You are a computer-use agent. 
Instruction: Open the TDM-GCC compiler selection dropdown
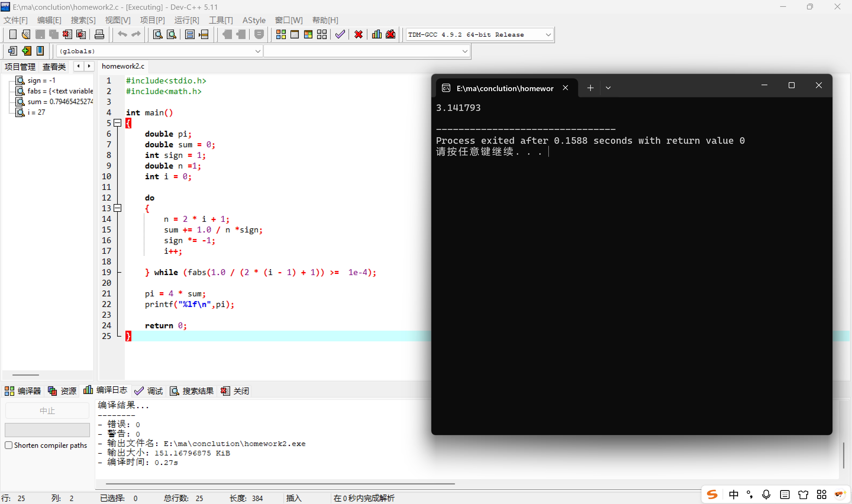tap(548, 35)
